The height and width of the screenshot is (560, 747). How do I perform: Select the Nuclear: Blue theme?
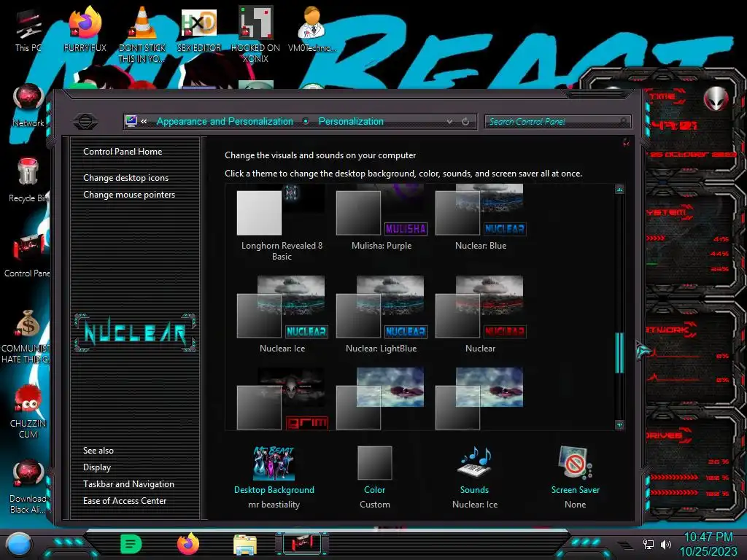click(x=481, y=217)
